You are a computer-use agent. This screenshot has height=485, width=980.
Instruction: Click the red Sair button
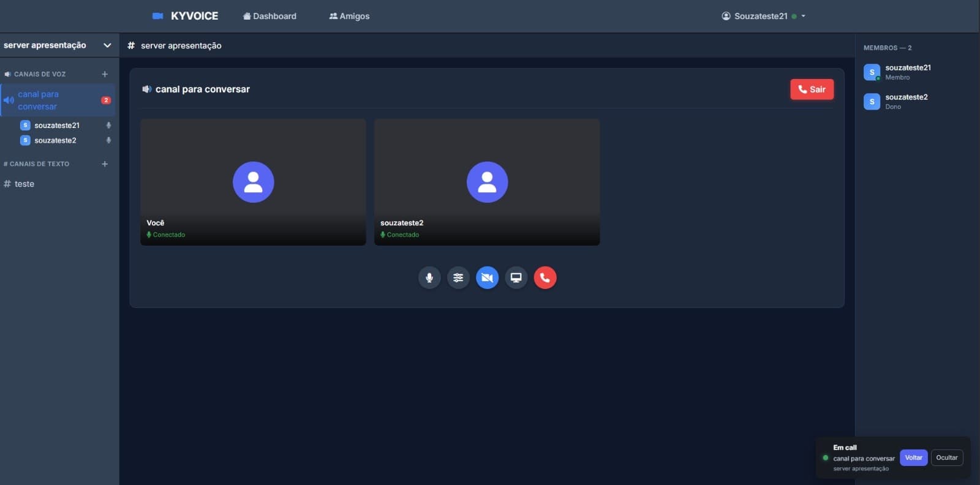coord(812,89)
